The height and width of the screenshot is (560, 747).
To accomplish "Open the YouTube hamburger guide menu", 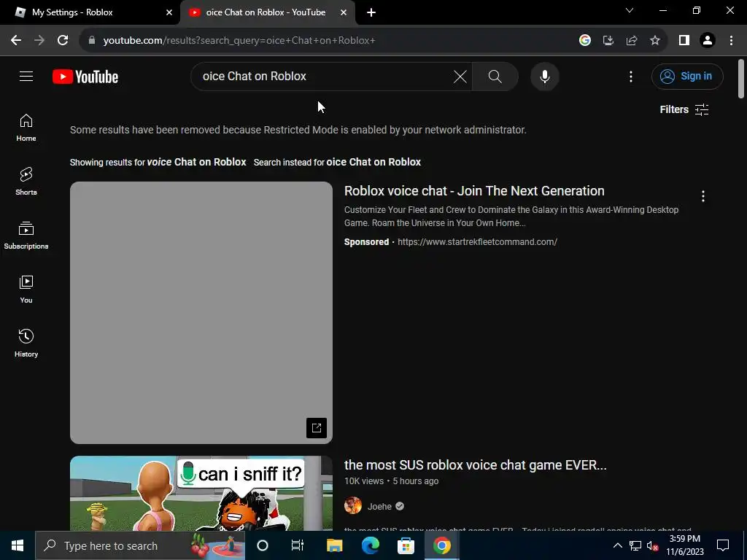I will click(x=26, y=76).
